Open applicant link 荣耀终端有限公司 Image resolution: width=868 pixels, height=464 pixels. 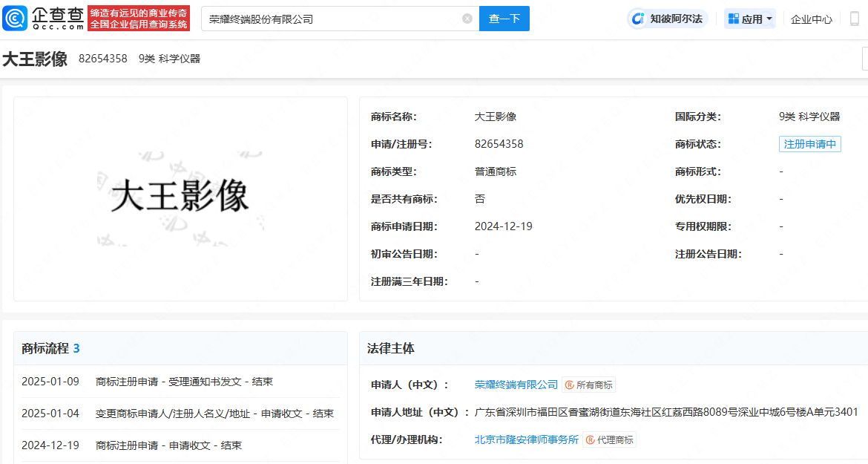pos(516,385)
